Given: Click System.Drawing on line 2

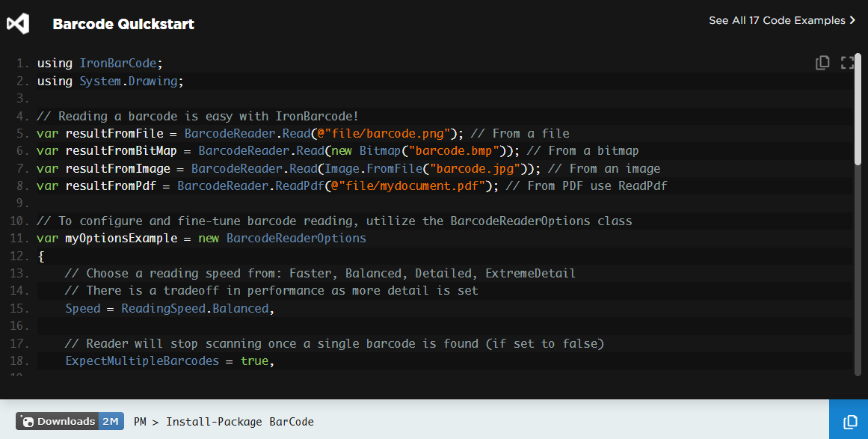Looking at the screenshot, I should point(129,81).
